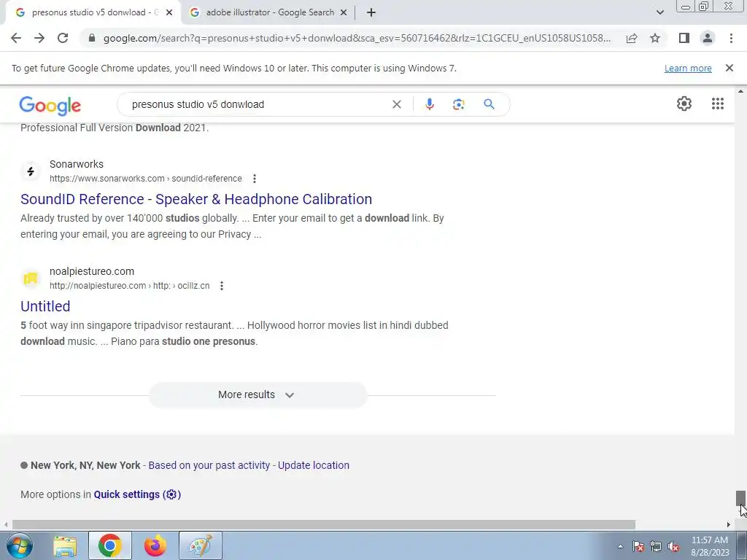
Task: Click Based on your past activity link
Action: [209, 465]
